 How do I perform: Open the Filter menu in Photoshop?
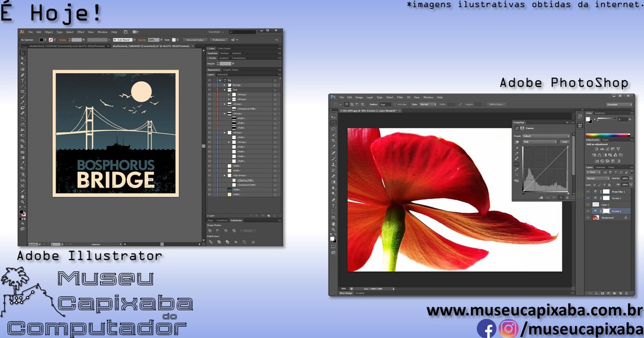coord(400,97)
